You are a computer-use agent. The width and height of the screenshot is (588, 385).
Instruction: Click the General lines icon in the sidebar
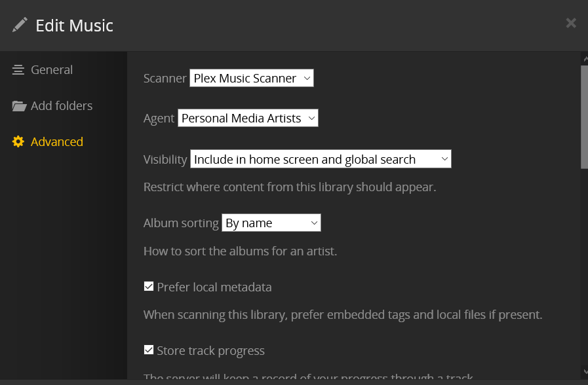coord(18,69)
